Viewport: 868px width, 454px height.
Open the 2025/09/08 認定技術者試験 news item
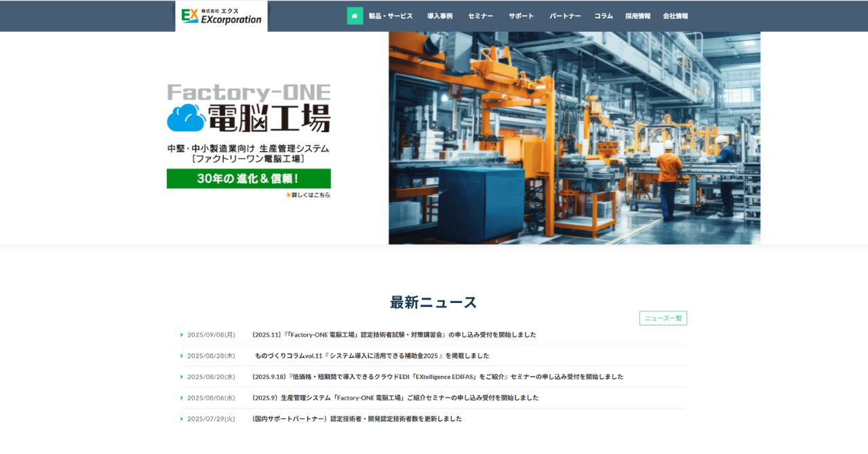(393, 335)
